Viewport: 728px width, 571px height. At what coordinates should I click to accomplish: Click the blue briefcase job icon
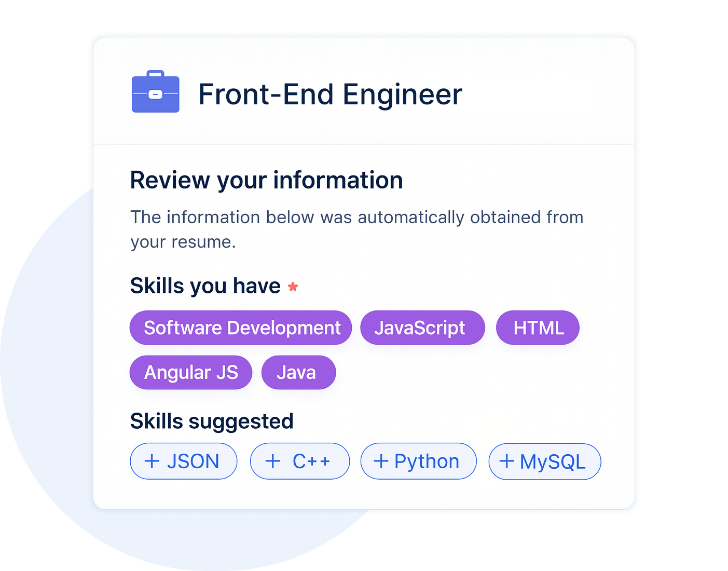click(155, 92)
